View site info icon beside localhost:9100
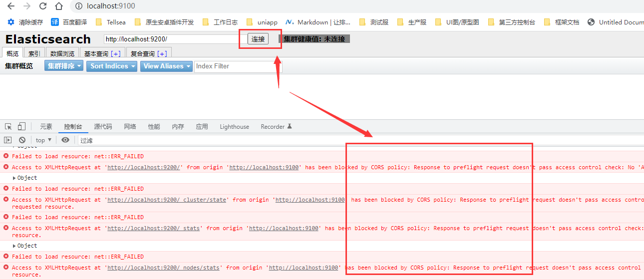644x280 pixels. 79,6
